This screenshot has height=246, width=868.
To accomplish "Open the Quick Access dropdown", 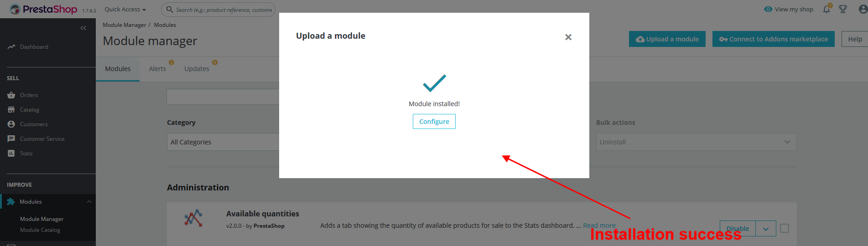I will (x=125, y=9).
